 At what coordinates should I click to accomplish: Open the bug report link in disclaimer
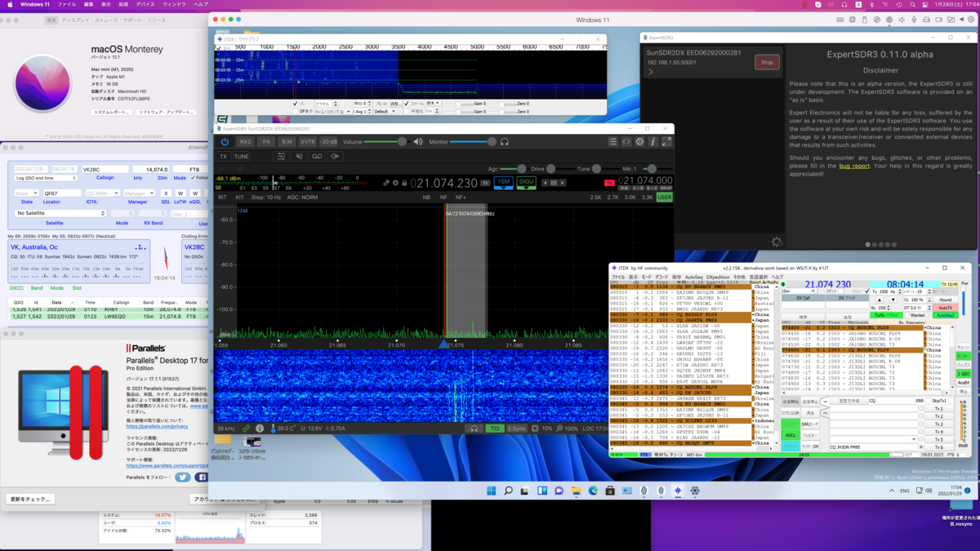click(854, 166)
